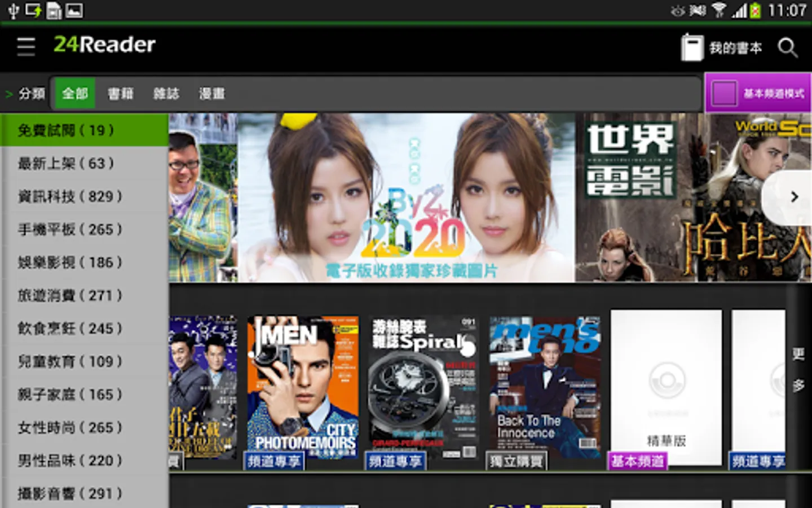Open the two-men-in-suits magazine cover
This screenshot has height=508, width=812.
point(203,386)
